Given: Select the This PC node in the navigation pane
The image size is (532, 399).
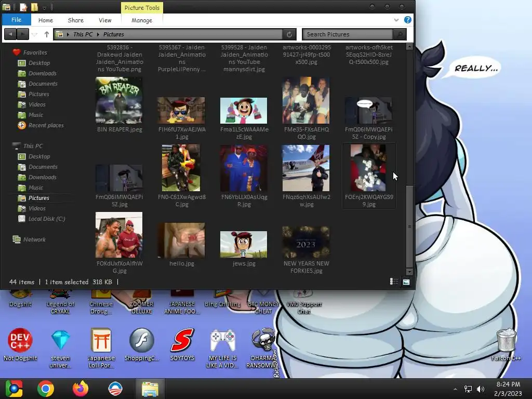Looking at the screenshot, I should (x=33, y=146).
